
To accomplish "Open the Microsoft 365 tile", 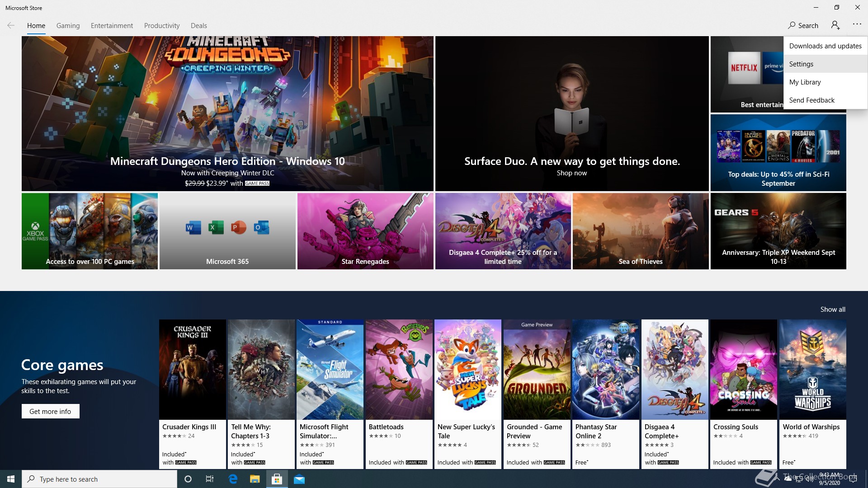I will (227, 231).
